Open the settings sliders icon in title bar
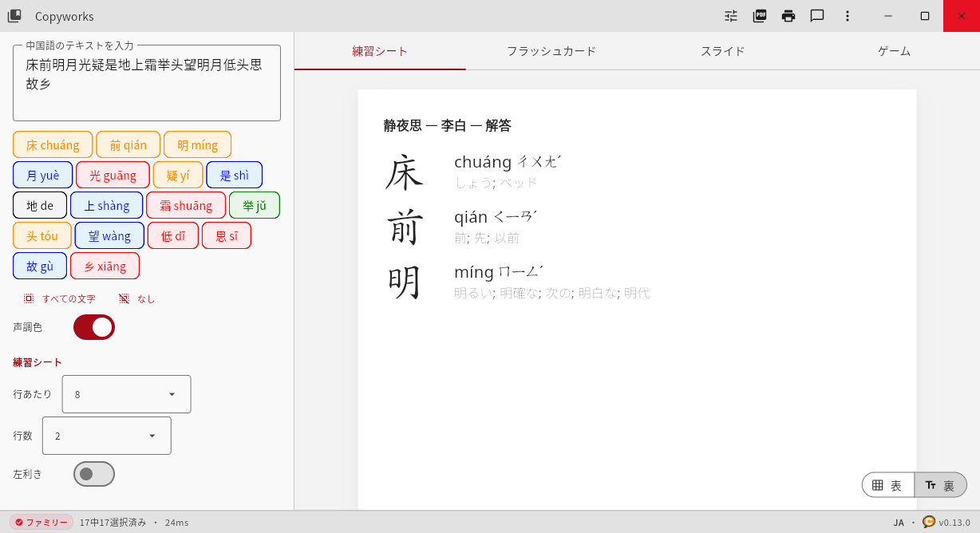 click(x=731, y=16)
